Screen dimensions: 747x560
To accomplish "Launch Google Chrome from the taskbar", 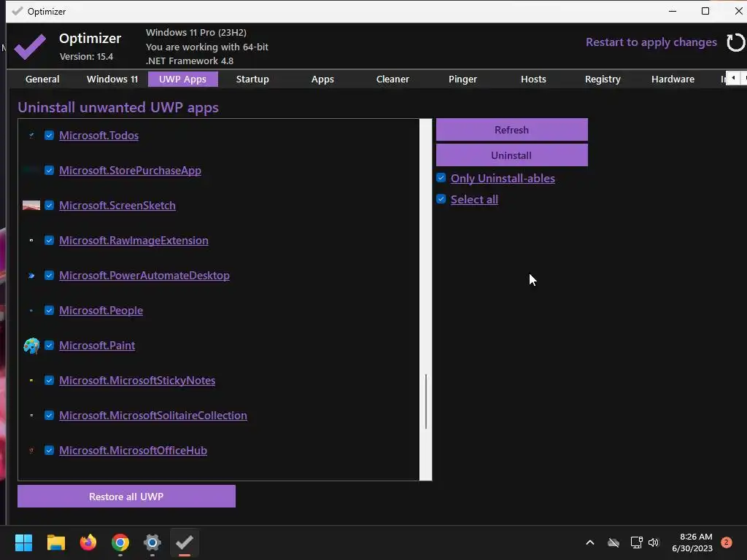I will pos(120,542).
